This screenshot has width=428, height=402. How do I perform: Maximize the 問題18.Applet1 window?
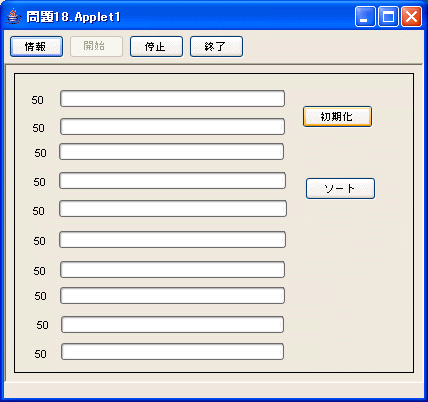click(x=388, y=16)
